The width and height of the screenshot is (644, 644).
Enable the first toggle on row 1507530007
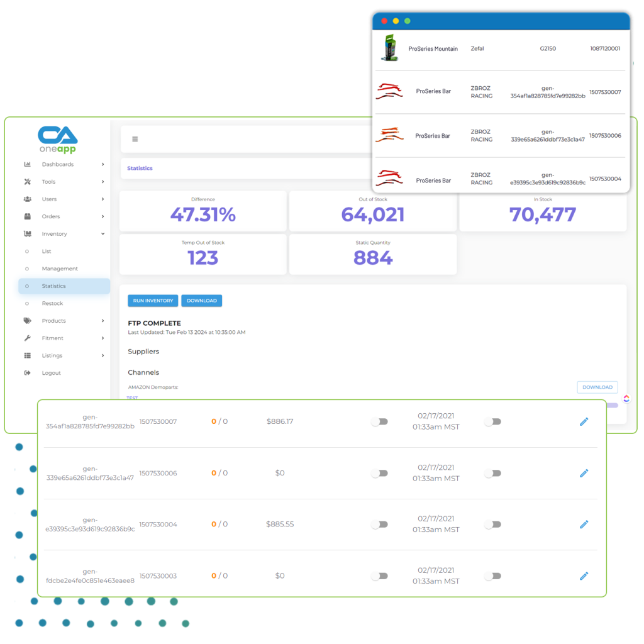coord(379,421)
